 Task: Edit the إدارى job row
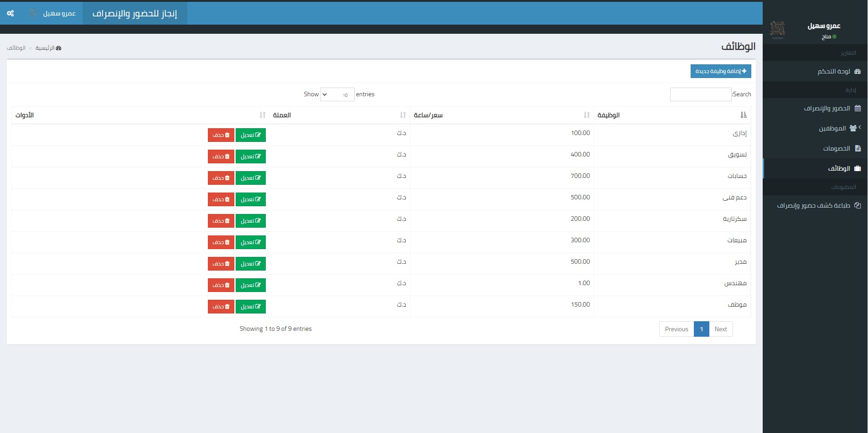pyautogui.click(x=251, y=135)
